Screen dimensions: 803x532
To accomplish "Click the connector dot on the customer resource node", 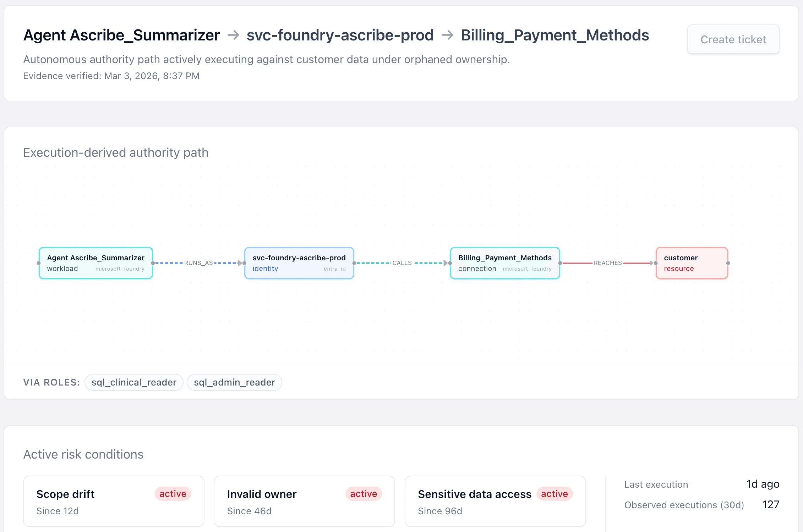I will pos(728,263).
